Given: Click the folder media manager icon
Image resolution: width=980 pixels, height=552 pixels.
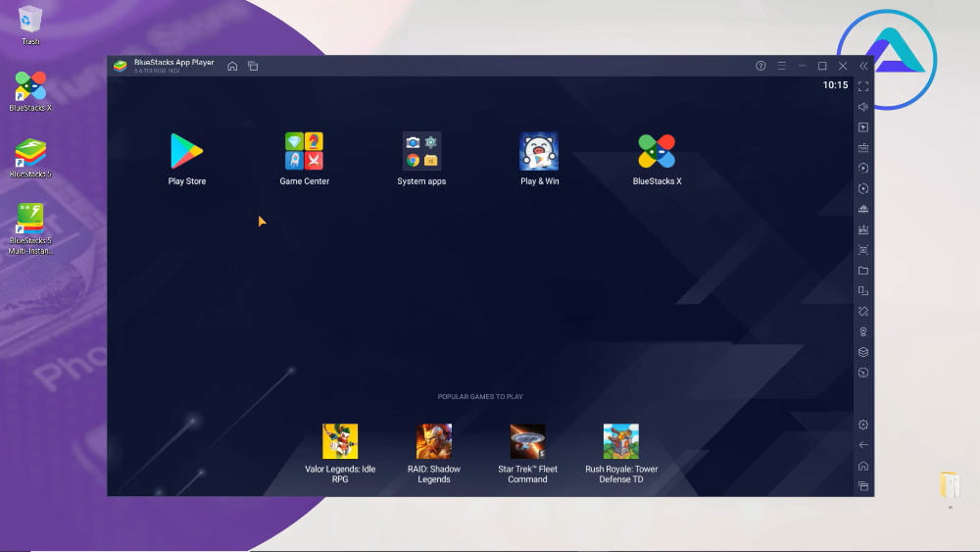Looking at the screenshot, I should [863, 271].
